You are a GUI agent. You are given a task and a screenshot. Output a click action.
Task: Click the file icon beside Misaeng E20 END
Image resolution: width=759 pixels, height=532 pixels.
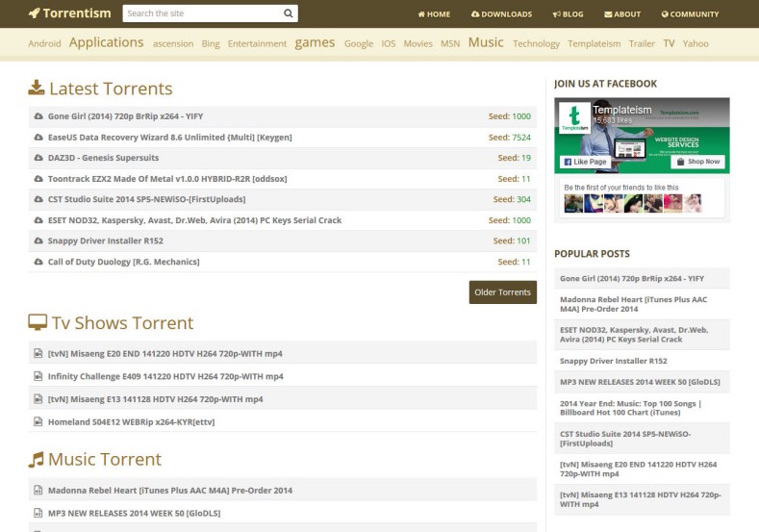coord(38,353)
